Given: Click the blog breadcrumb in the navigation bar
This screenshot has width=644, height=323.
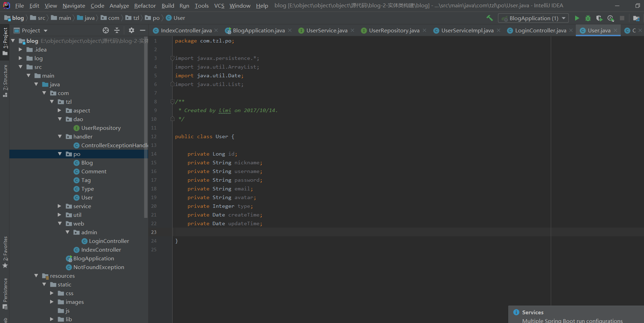Looking at the screenshot, I should [x=17, y=18].
